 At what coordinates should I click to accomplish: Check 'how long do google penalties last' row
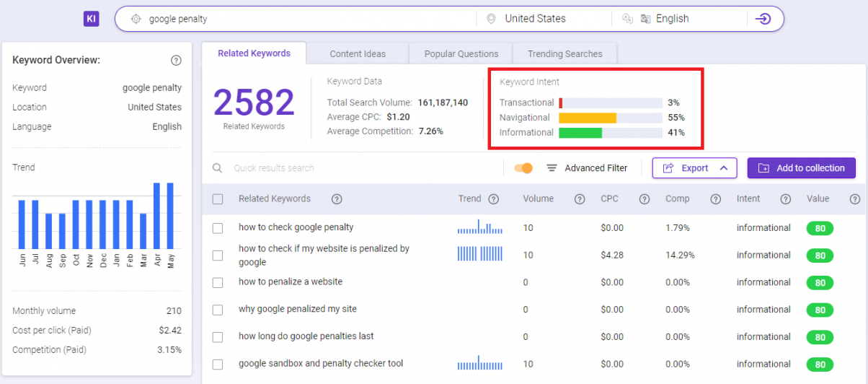218,338
